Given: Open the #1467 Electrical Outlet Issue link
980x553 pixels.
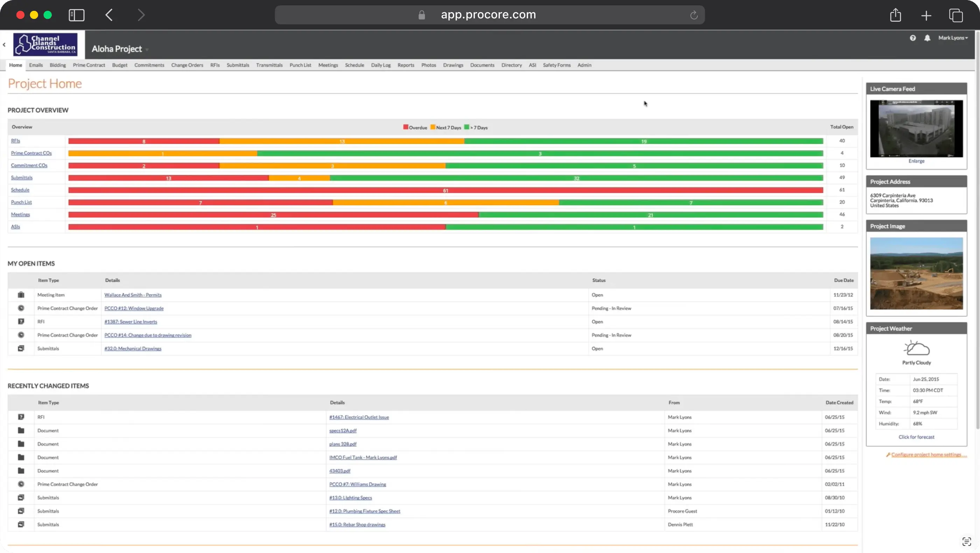Looking at the screenshot, I should pos(359,417).
